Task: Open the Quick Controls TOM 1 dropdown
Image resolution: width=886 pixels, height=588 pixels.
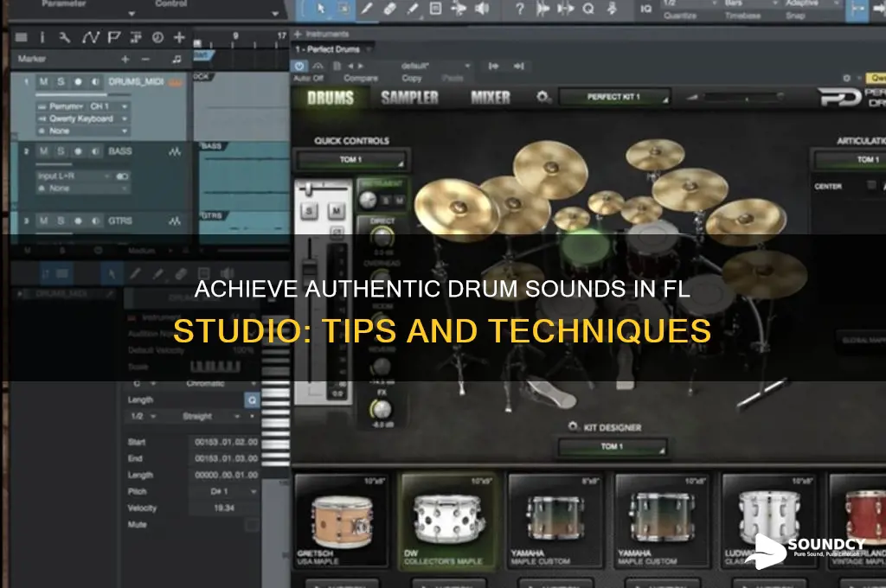Action: tap(351, 160)
